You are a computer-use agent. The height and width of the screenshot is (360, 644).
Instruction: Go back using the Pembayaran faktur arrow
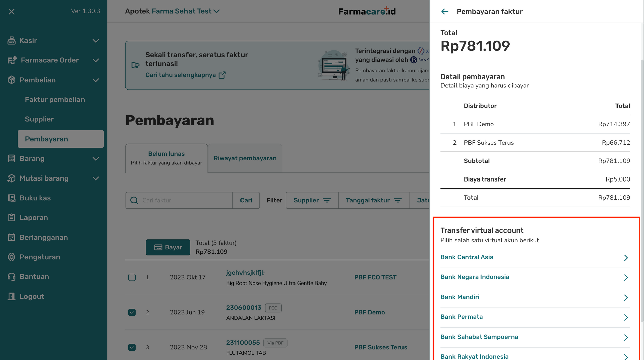(x=445, y=12)
